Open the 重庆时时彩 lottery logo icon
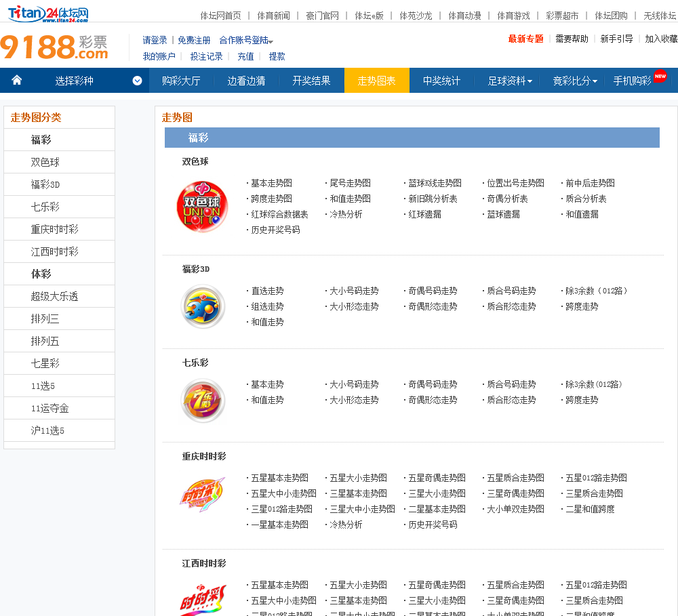Screen dimensions: 678x616 (202, 494)
